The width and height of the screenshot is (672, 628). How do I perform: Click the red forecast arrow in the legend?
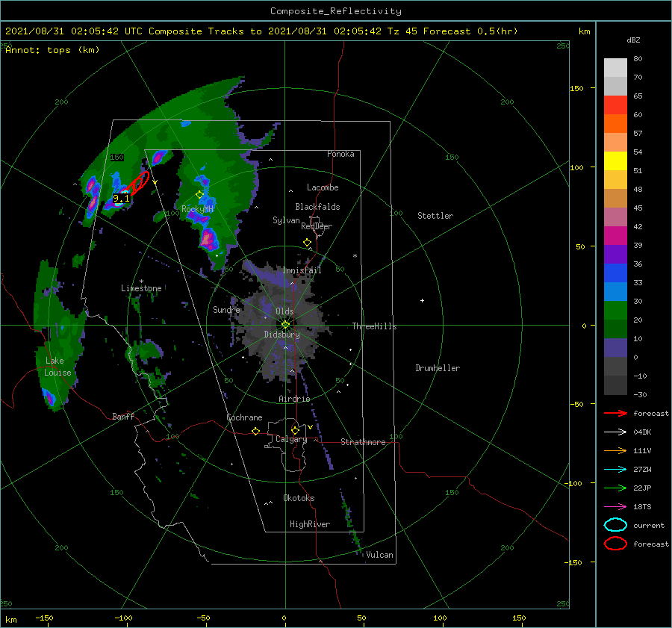(x=615, y=413)
